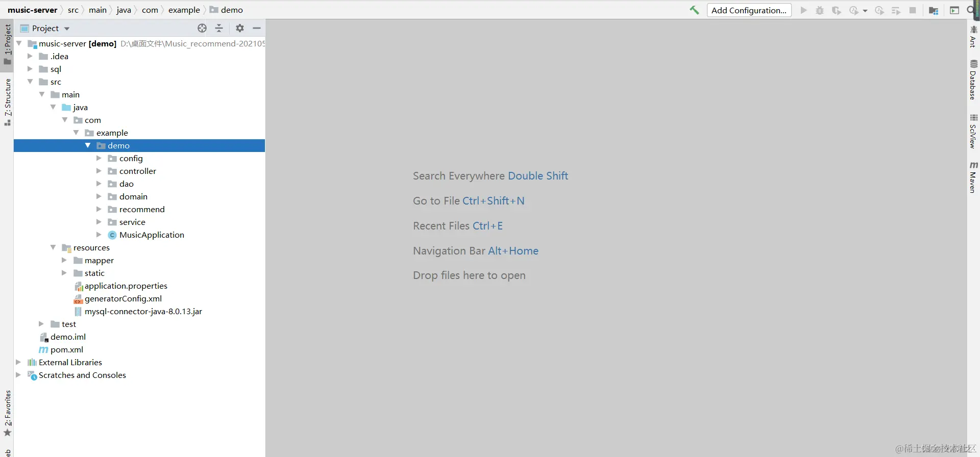Expand the sql folder arrow
Viewport: 980px width, 457px height.
coord(30,69)
